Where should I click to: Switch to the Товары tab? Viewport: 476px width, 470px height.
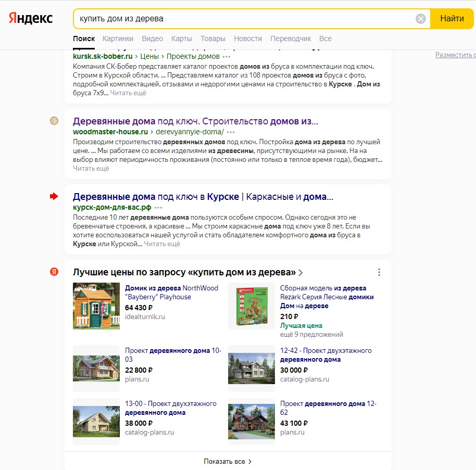coord(213,39)
